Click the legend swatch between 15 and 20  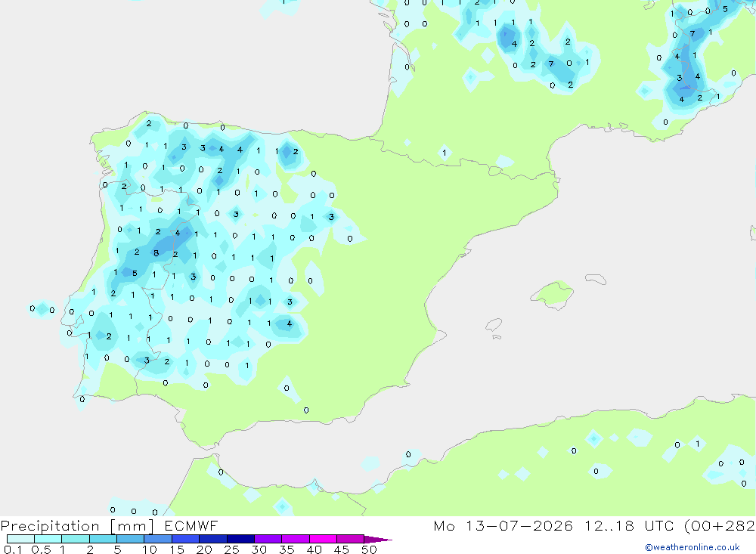tap(186, 539)
